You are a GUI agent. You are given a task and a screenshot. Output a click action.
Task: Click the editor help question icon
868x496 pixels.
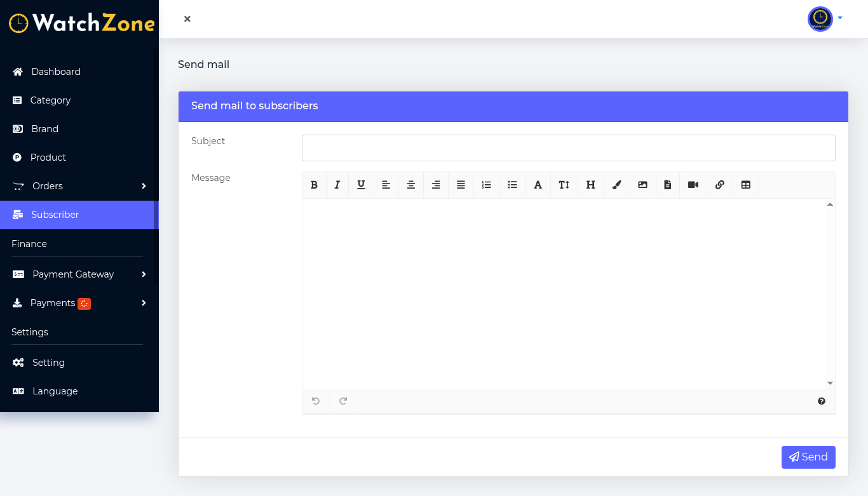pyautogui.click(x=822, y=401)
